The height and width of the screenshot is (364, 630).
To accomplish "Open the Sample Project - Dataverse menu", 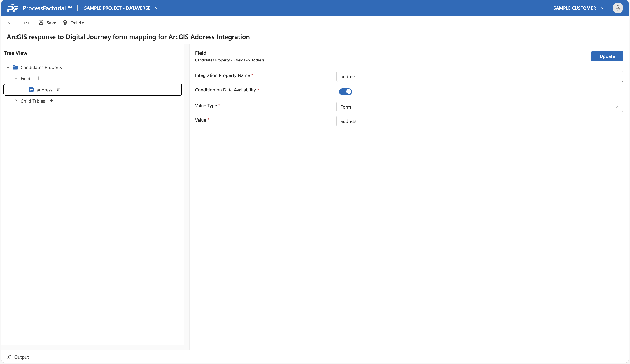I will click(121, 8).
